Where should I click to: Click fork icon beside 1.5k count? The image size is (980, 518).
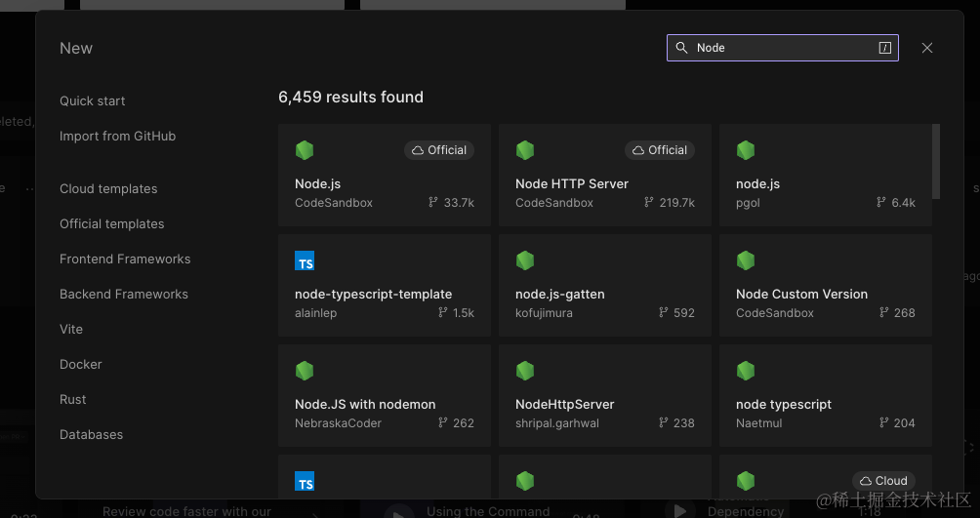point(442,312)
